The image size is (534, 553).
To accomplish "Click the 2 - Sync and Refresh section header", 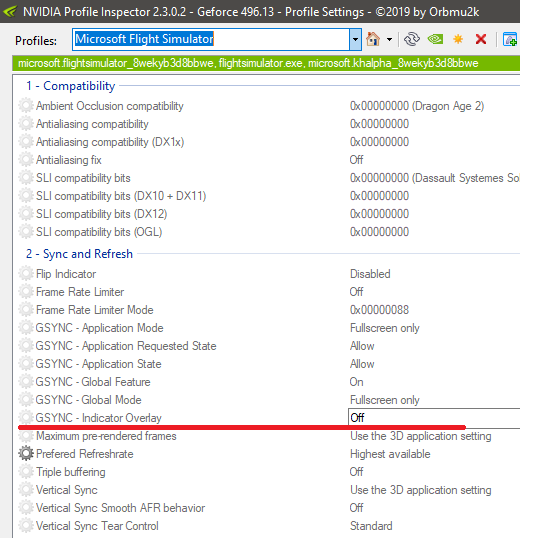I will tap(79, 254).
